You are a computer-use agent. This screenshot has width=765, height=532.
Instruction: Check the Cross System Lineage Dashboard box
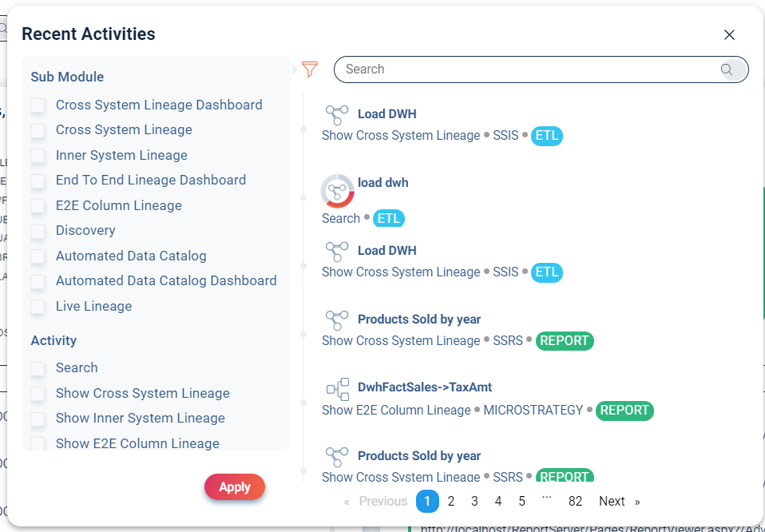point(38,105)
